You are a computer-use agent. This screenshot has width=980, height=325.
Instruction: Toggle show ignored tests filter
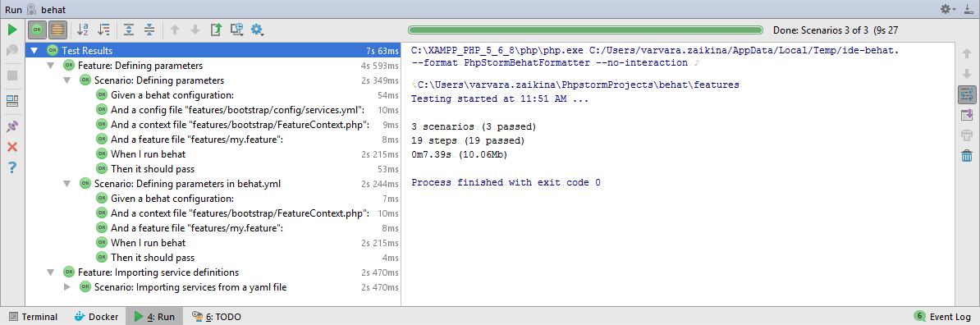click(x=57, y=30)
